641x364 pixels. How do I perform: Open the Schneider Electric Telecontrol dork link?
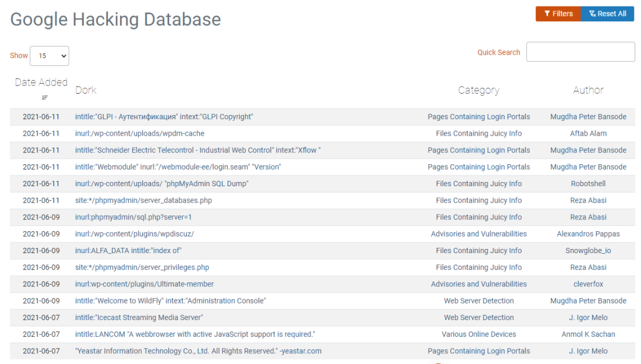pos(198,151)
